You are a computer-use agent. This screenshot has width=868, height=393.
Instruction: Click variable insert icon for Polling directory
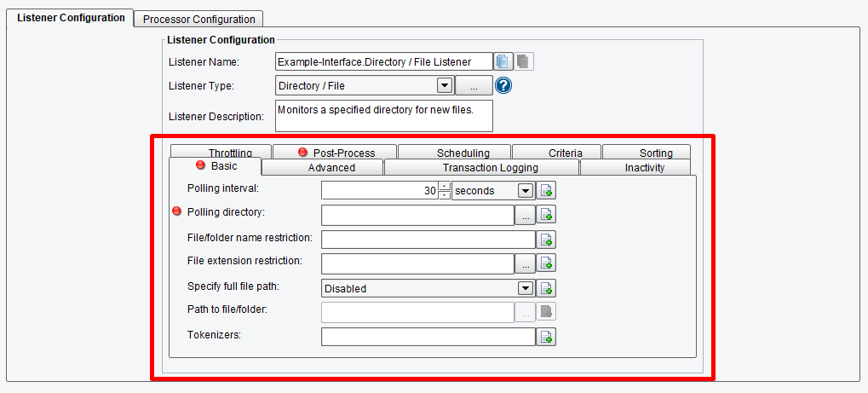(546, 215)
